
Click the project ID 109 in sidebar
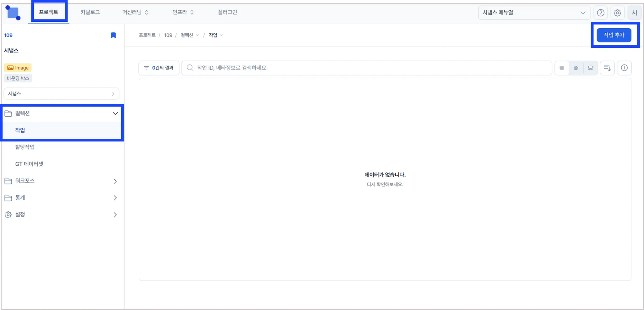coord(8,35)
